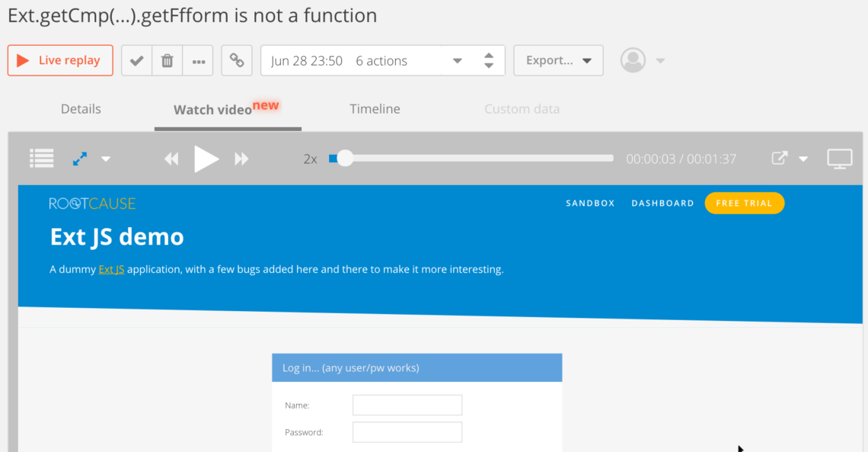868x452 pixels.
Task: Click the video progress slider handle
Action: pyautogui.click(x=345, y=159)
